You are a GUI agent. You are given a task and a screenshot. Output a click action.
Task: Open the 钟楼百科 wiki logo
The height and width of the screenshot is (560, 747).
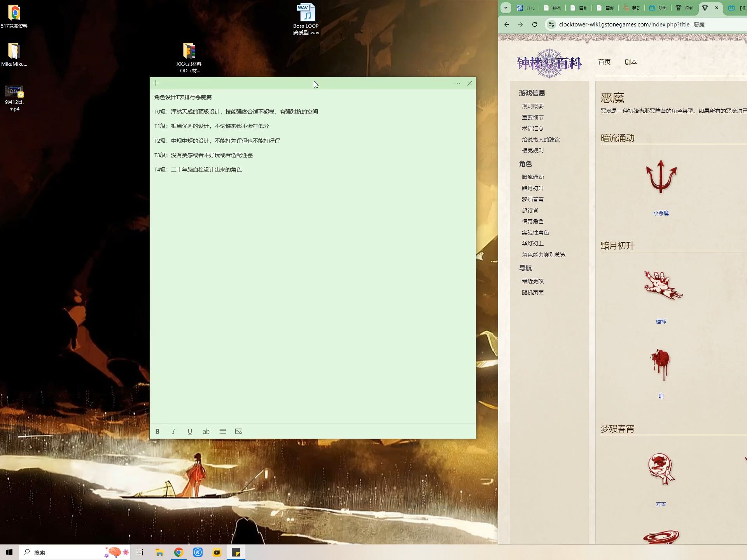click(x=549, y=63)
